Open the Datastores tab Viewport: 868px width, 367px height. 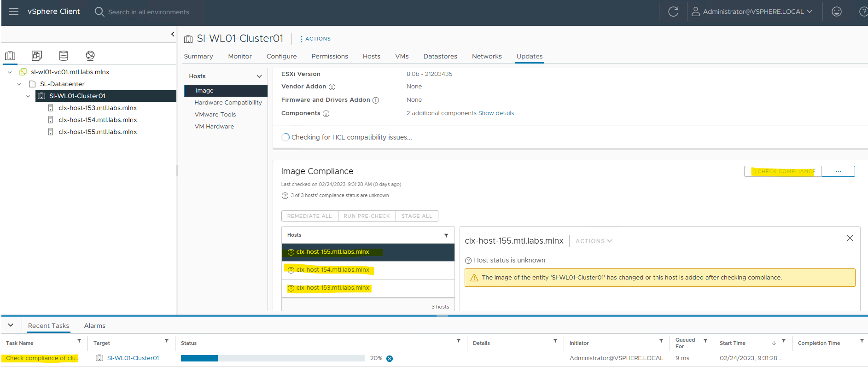tap(440, 56)
